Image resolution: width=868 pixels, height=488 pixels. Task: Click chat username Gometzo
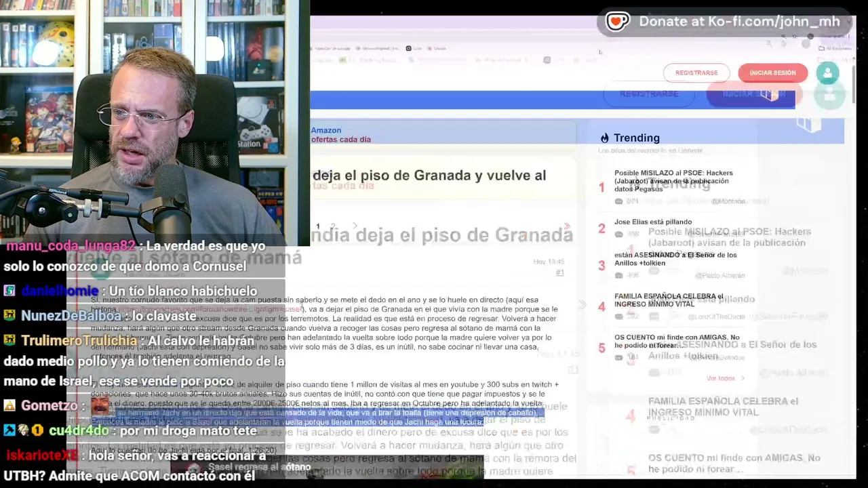(x=49, y=405)
